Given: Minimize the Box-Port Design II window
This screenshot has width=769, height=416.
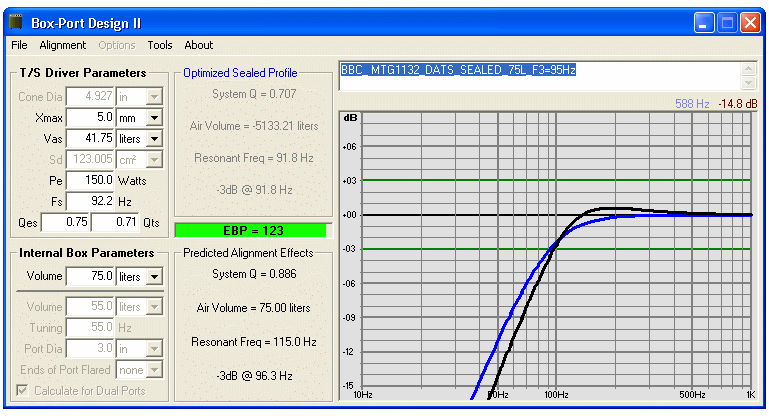Looking at the screenshot, I should [704, 23].
